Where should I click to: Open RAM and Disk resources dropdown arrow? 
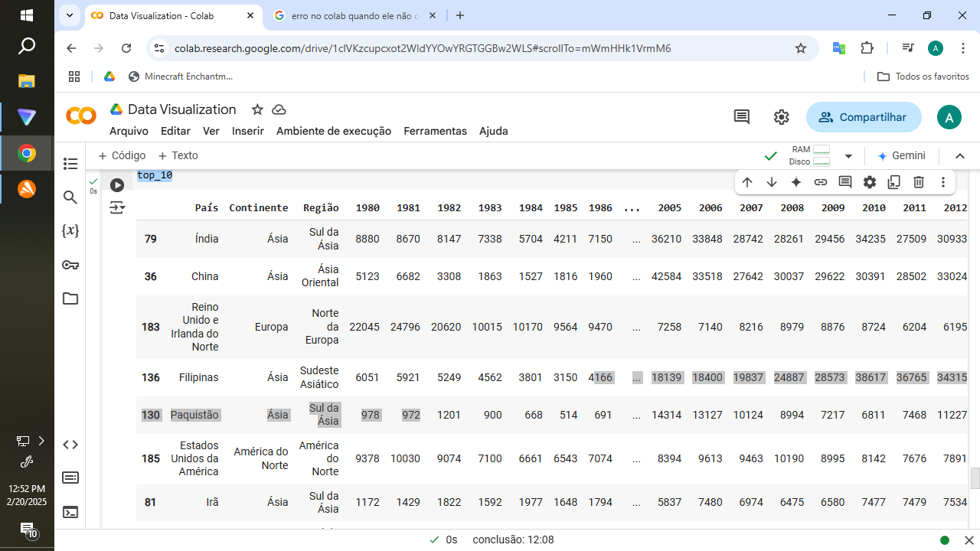click(848, 156)
